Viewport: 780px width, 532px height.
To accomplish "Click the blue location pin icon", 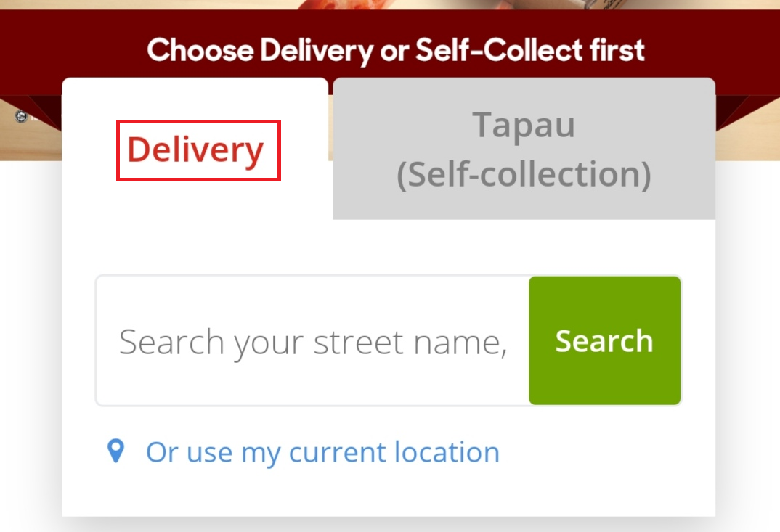I will point(115,451).
